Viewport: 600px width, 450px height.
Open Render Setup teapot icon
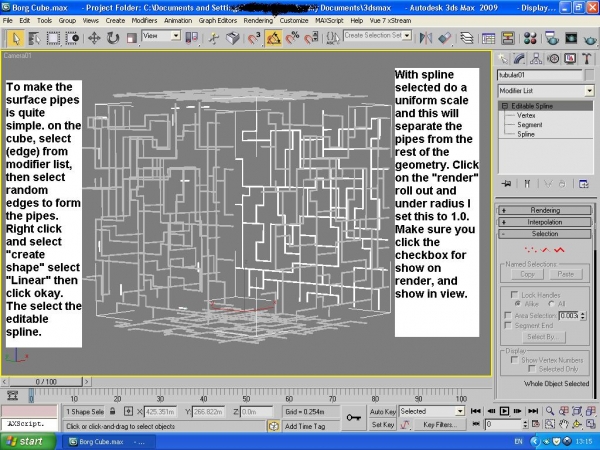click(x=552, y=38)
